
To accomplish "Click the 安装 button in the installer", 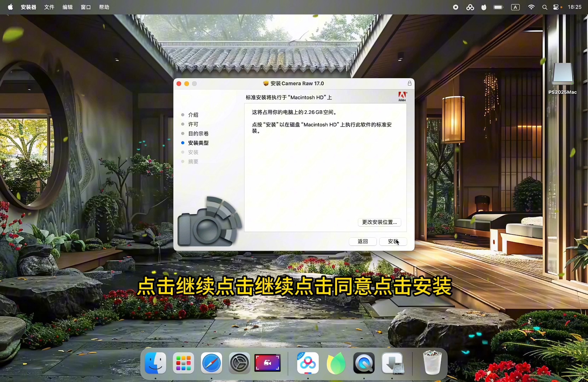I will [x=393, y=241].
